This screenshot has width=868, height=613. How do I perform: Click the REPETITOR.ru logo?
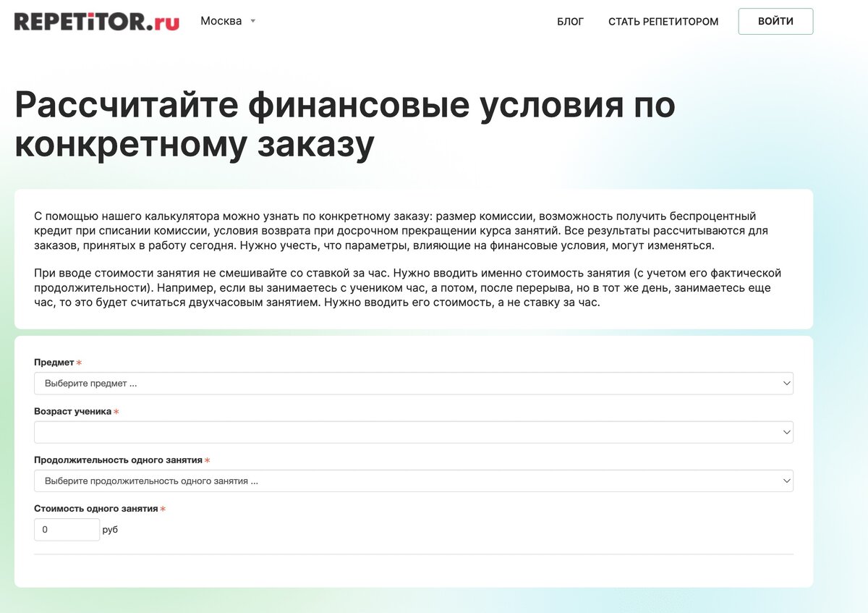pyautogui.click(x=97, y=21)
